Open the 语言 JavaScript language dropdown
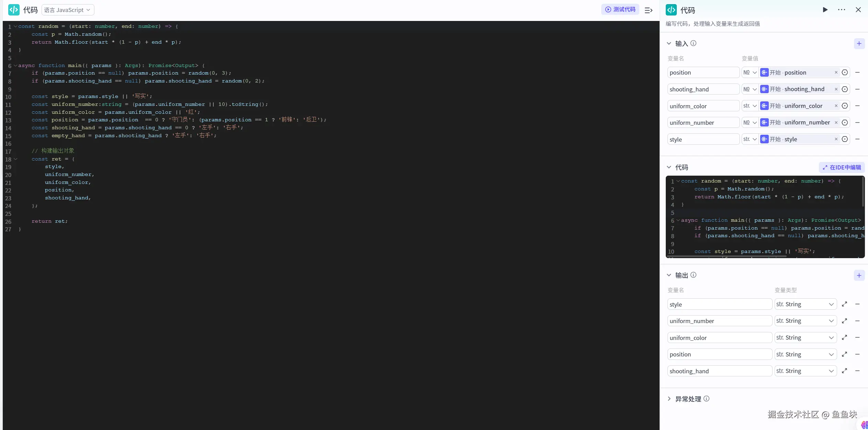 click(68, 10)
